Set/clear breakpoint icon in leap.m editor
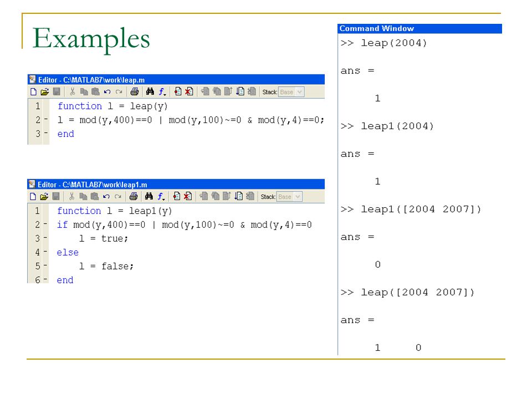 pos(178,91)
